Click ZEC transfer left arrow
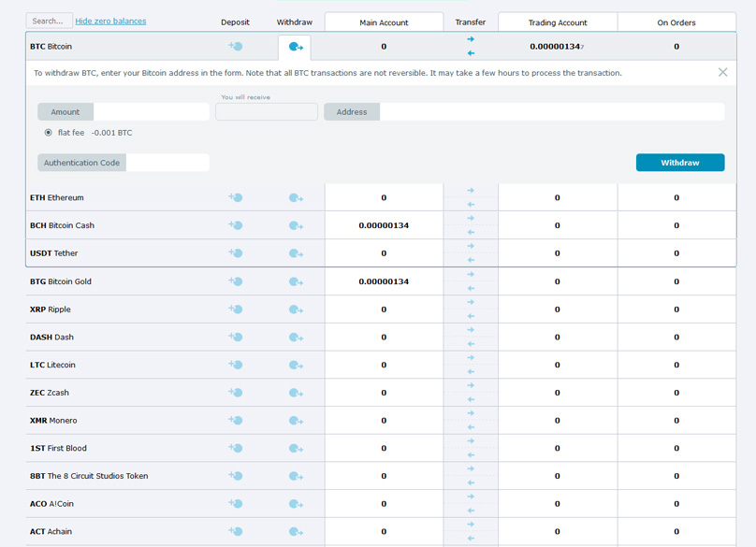The image size is (756, 547). click(x=471, y=399)
